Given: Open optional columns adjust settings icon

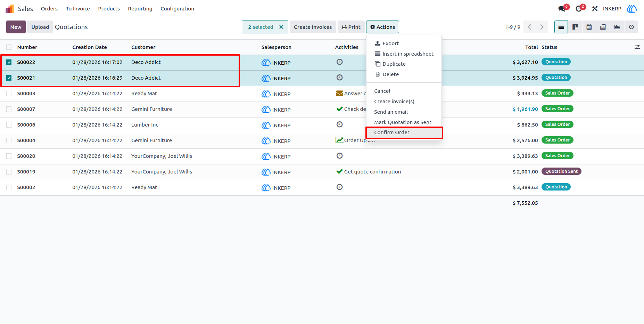Looking at the screenshot, I should click(x=637, y=47).
